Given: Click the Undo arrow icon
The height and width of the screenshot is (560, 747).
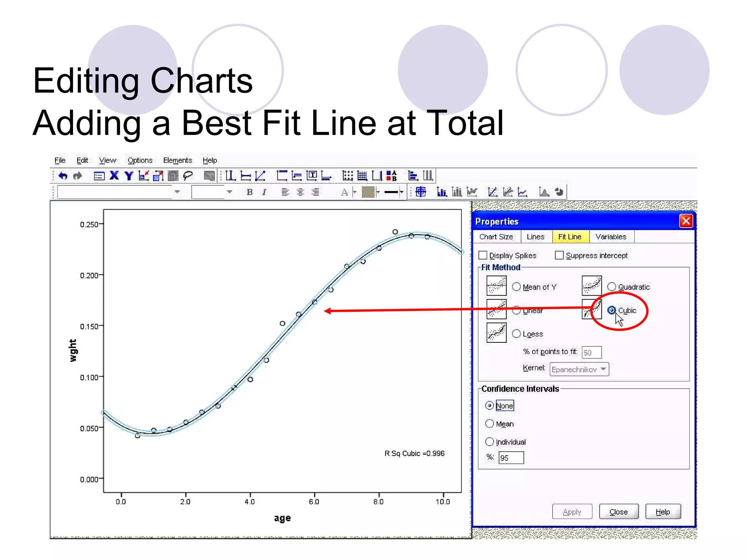Looking at the screenshot, I should point(63,176).
